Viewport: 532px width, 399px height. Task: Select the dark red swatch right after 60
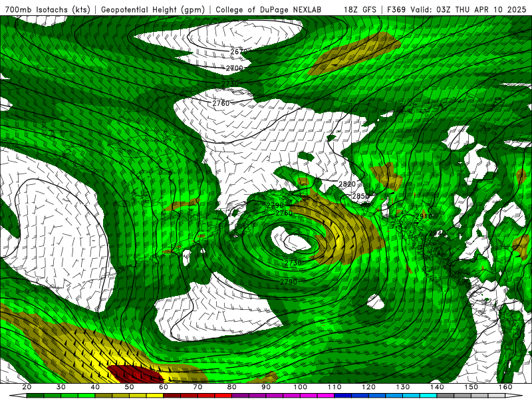(x=172, y=396)
